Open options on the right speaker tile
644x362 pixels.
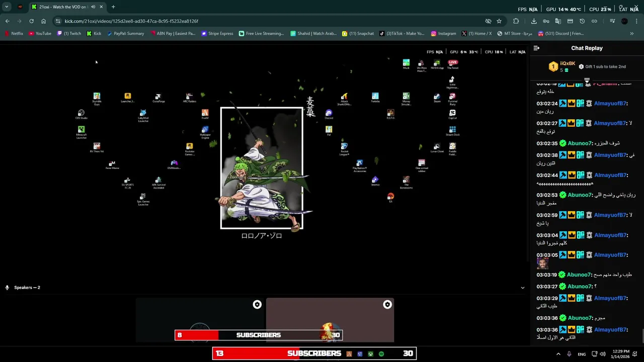point(387,305)
